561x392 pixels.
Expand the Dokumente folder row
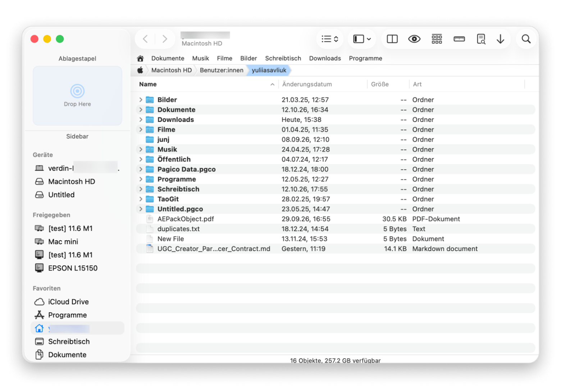click(141, 110)
